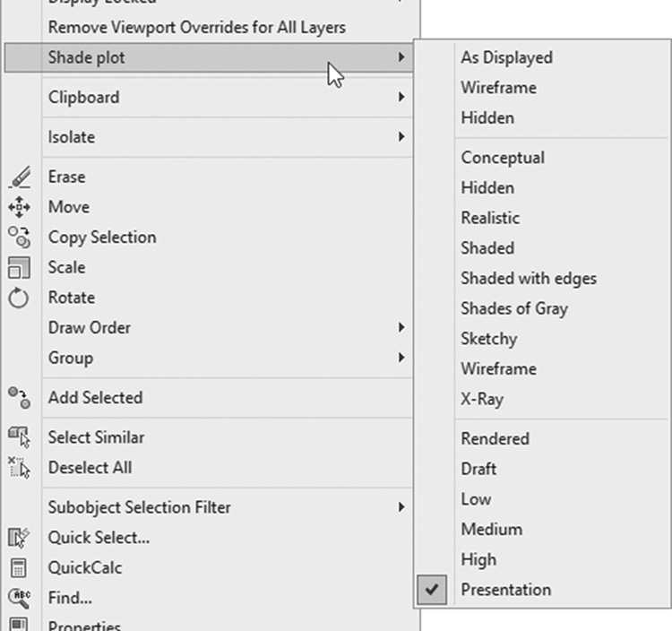Viewport: 672px width, 631px height.
Task: Click the Rotate circular arrow icon
Action: tap(19, 298)
